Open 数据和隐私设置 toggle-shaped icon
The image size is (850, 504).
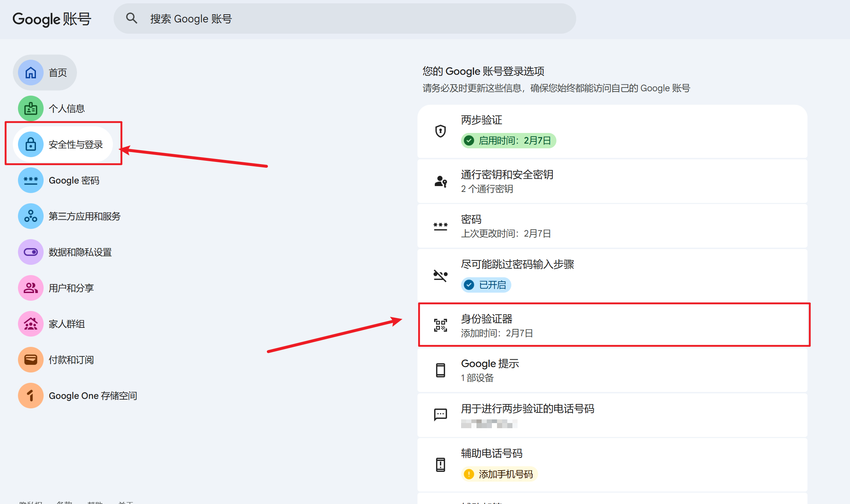click(31, 252)
